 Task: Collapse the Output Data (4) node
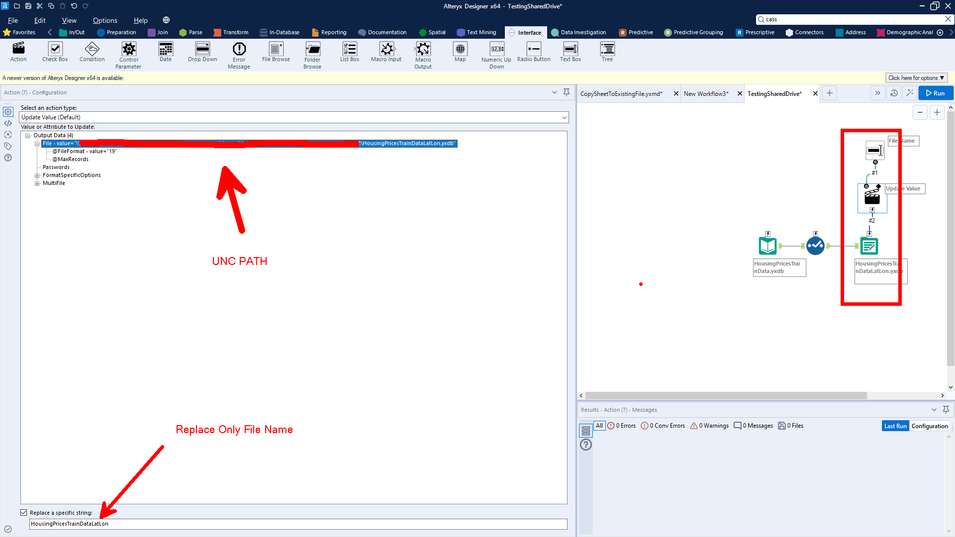click(27, 135)
